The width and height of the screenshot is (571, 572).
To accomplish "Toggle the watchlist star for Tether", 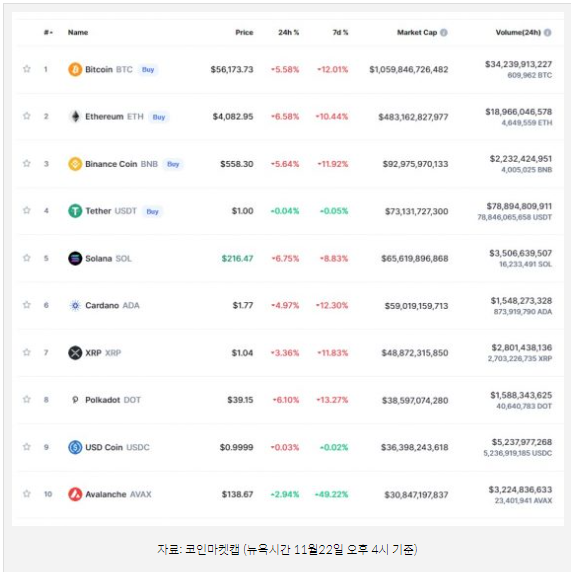I will tap(27, 210).
